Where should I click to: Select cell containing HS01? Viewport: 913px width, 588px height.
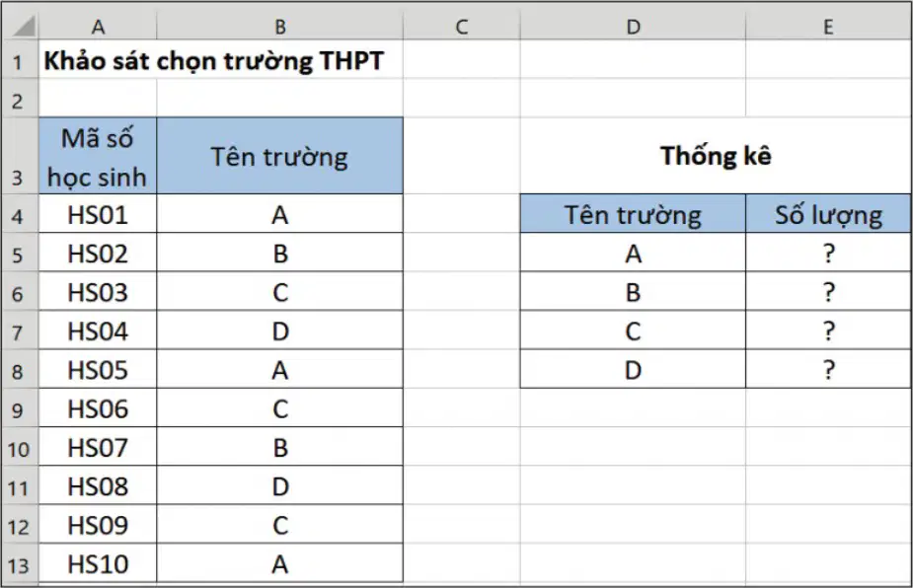pyautogui.click(x=98, y=214)
